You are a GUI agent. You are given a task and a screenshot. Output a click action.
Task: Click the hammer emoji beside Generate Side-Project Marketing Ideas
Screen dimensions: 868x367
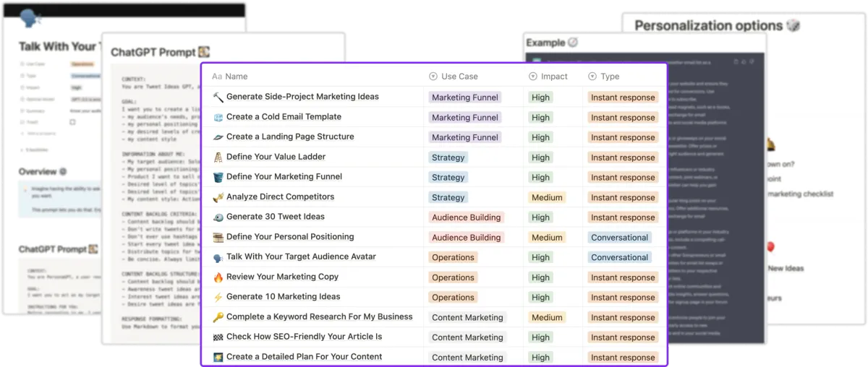218,97
